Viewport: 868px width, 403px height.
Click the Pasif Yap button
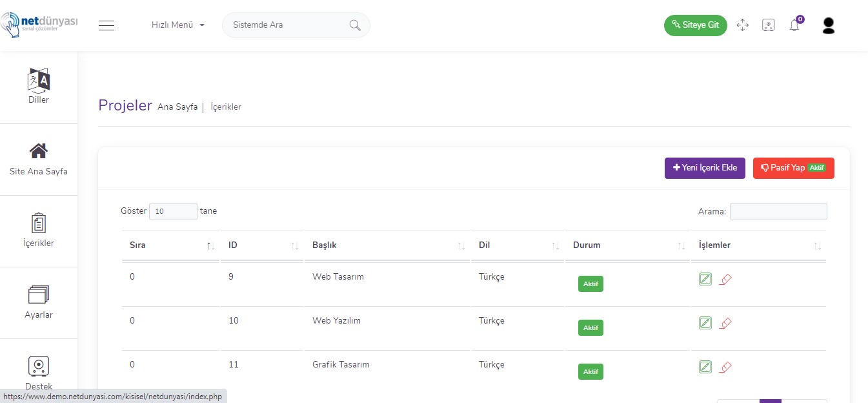794,168
